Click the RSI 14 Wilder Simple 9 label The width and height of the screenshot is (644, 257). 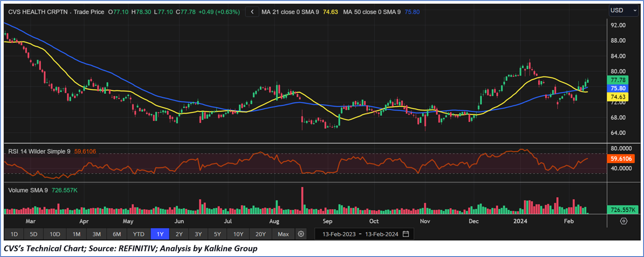39,152
